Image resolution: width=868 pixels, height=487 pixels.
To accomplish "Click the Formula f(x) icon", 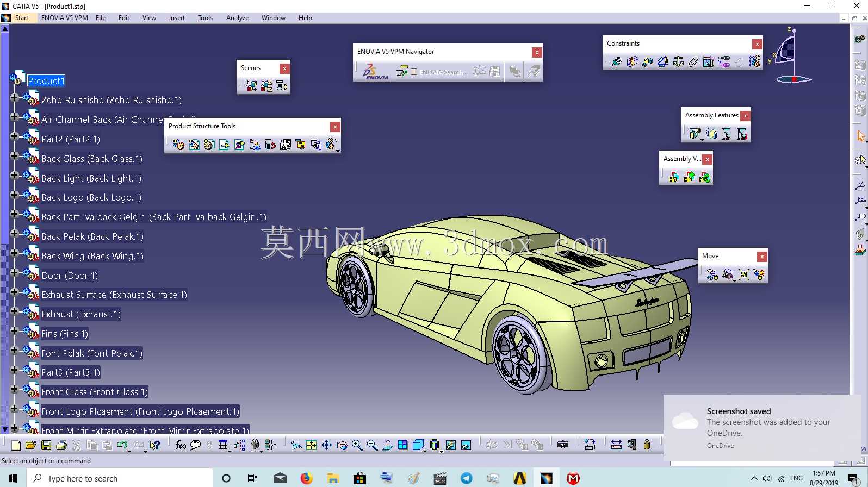I will click(181, 445).
